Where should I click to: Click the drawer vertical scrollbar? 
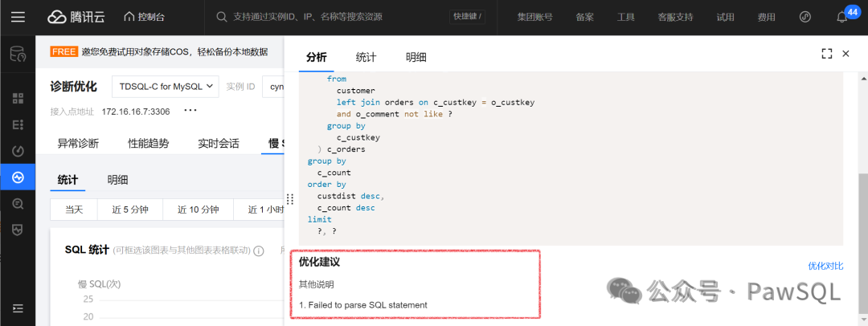pyautogui.click(x=862, y=242)
